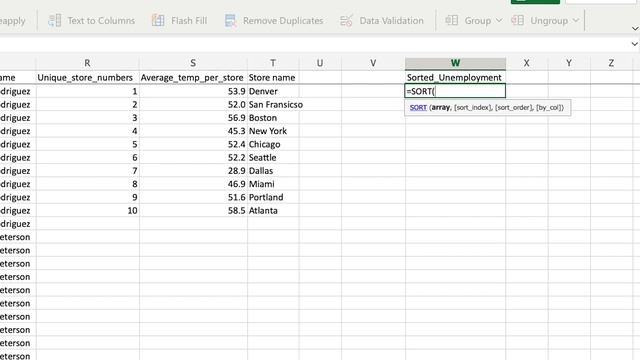Select the Portland cell
The height and width of the screenshot is (360, 640).
[273, 197]
